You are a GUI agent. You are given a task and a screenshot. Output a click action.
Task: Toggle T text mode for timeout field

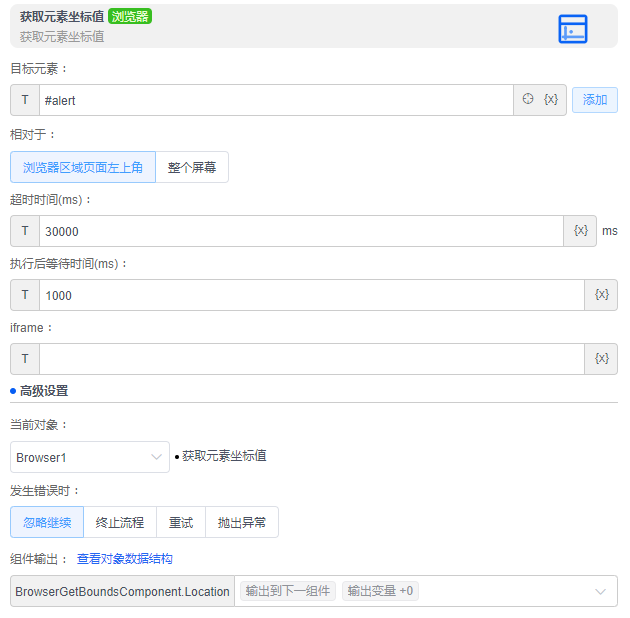click(x=25, y=231)
